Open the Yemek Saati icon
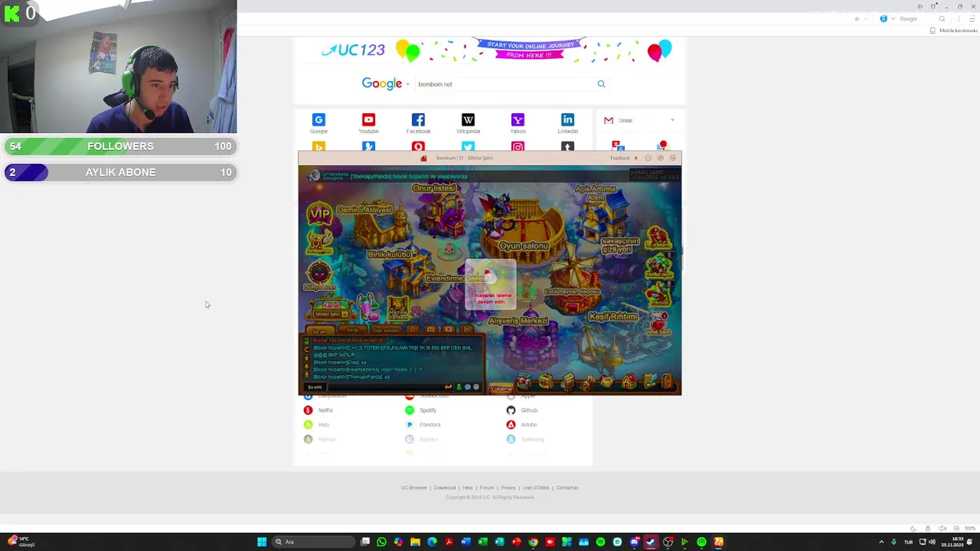This screenshot has height=551, width=980. click(x=658, y=323)
